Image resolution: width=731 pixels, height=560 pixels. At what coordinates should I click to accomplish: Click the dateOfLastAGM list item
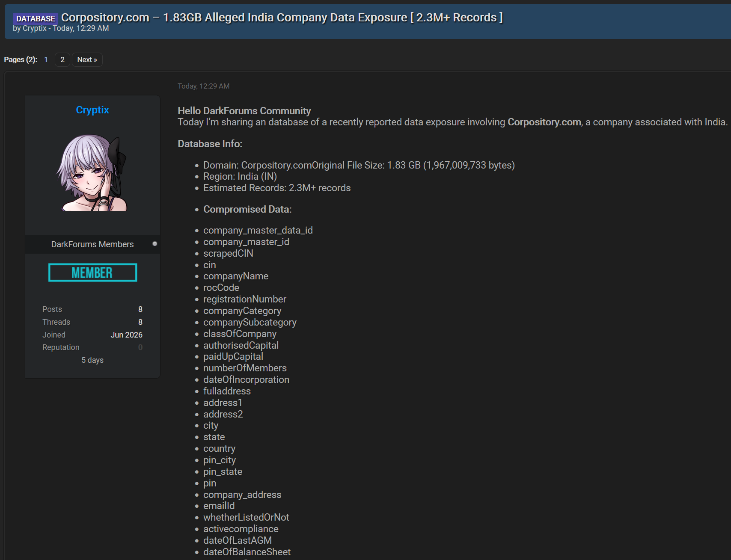pos(238,541)
